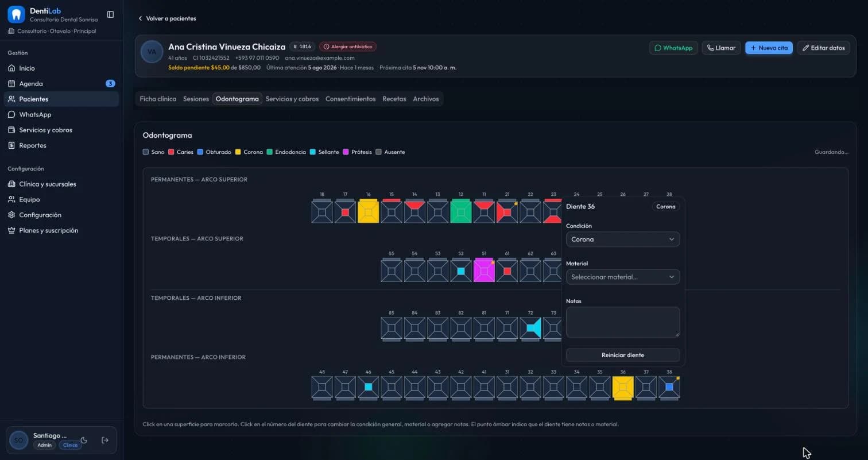Image resolution: width=868 pixels, height=460 pixels.
Task: Click the DentiLab tooth logo
Action: pyautogui.click(x=16, y=14)
